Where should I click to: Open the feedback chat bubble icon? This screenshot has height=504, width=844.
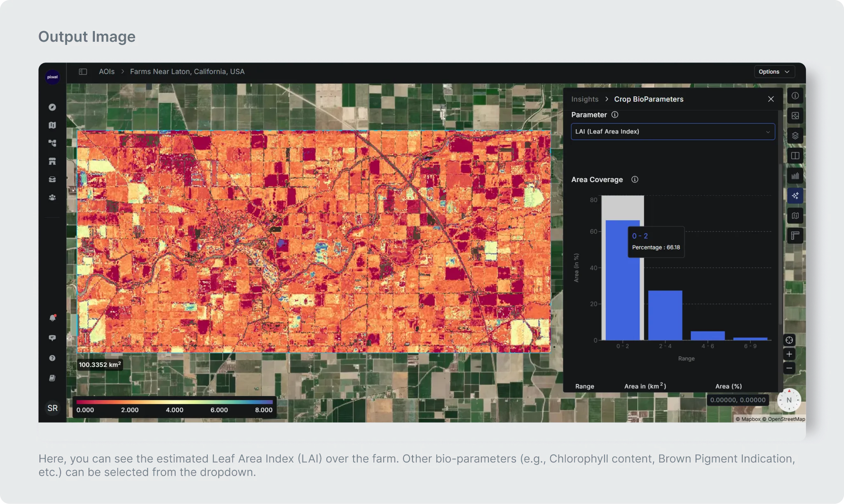click(x=52, y=338)
